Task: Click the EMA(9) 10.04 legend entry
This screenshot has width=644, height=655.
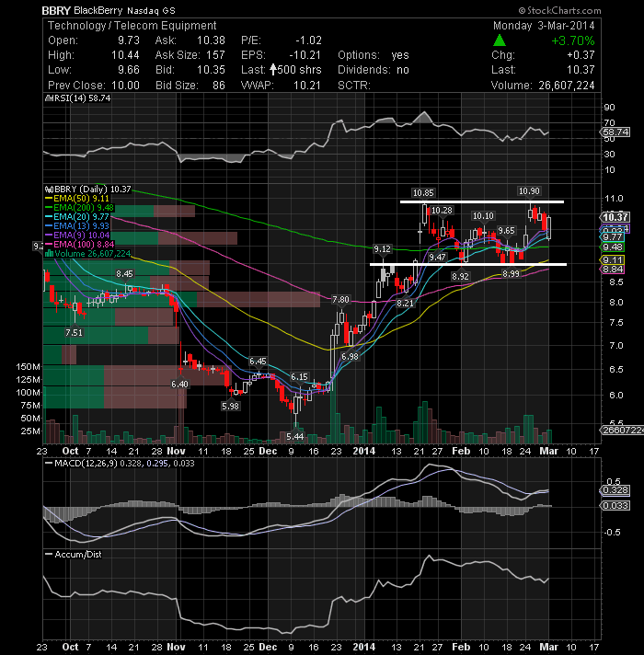Action: (81, 236)
